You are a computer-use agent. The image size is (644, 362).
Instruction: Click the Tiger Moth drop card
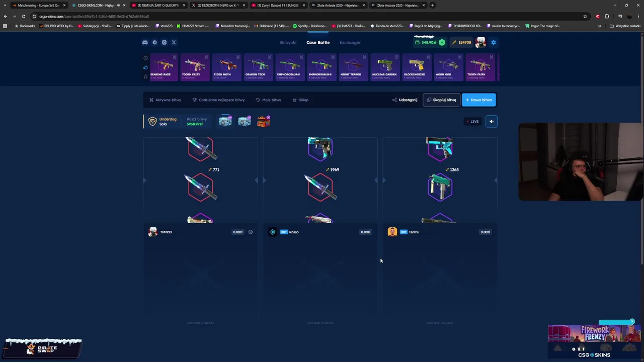coord(227,67)
